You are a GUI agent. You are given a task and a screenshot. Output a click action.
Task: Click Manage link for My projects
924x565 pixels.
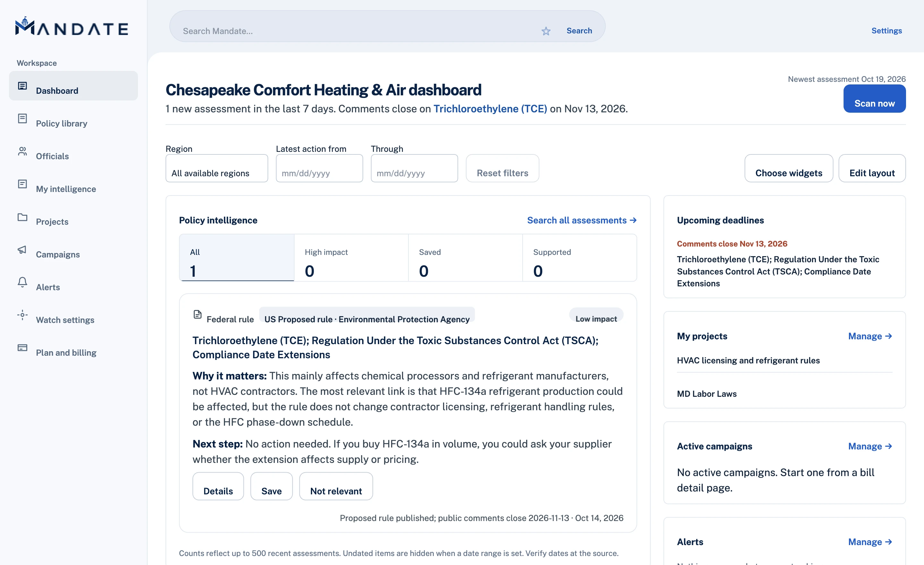point(870,336)
